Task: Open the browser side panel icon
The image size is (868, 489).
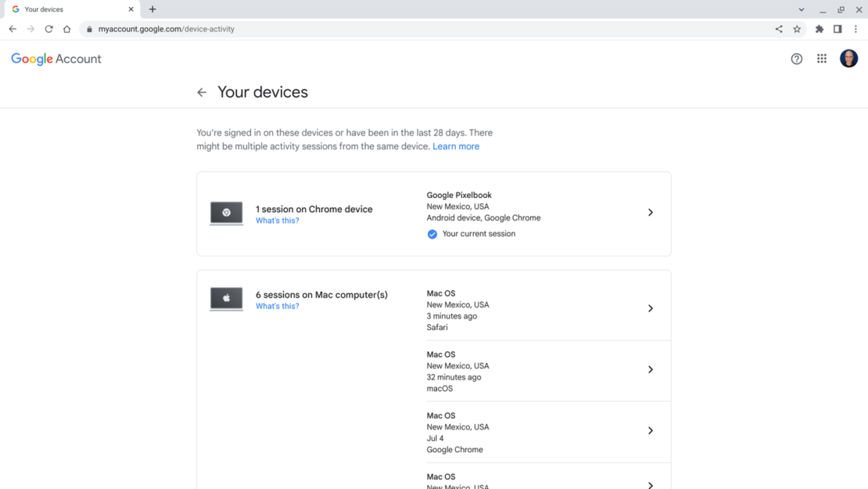Action: click(837, 28)
